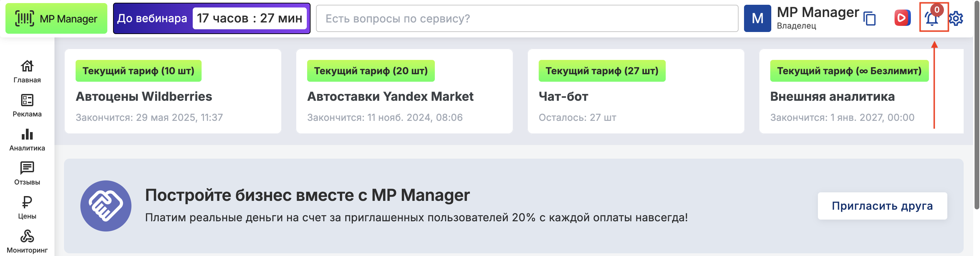This screenshot has width=980, height=256.
Task: Open the Чат-бот tariff card
Action: click(x=635, y=91)
